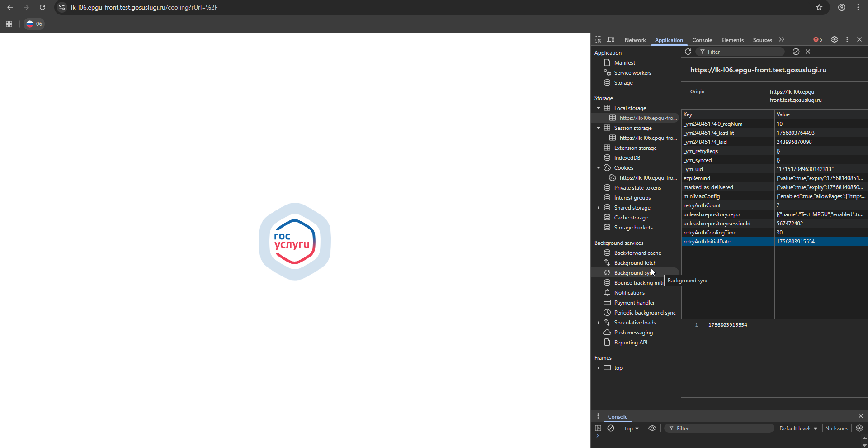Screen dimensions: 868x448
Task: Open the apps grid in bookmarks bar
Action: pyautogui.click(x=9, y=24)
